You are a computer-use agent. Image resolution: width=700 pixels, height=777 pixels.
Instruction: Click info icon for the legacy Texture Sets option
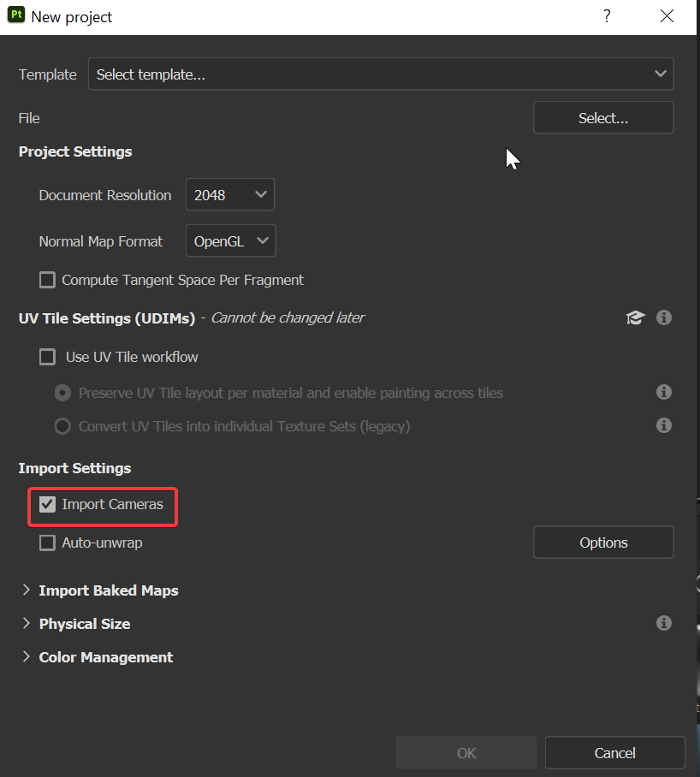663,425
